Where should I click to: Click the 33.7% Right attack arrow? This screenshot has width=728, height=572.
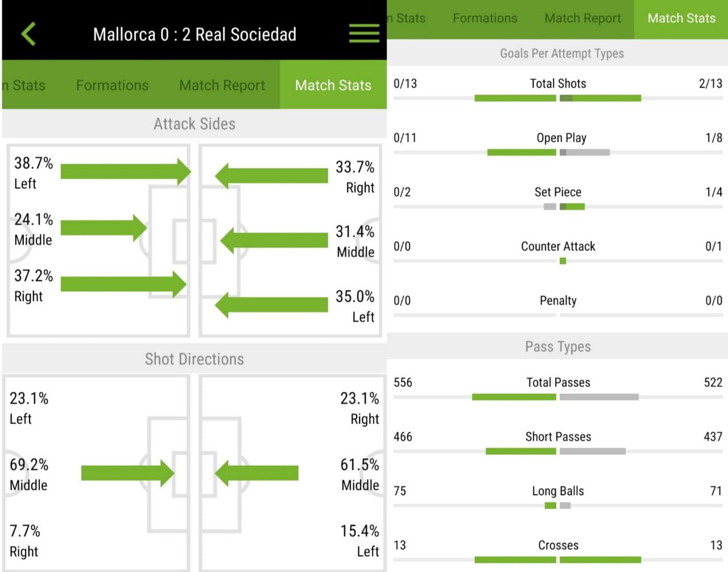point(272,175)
